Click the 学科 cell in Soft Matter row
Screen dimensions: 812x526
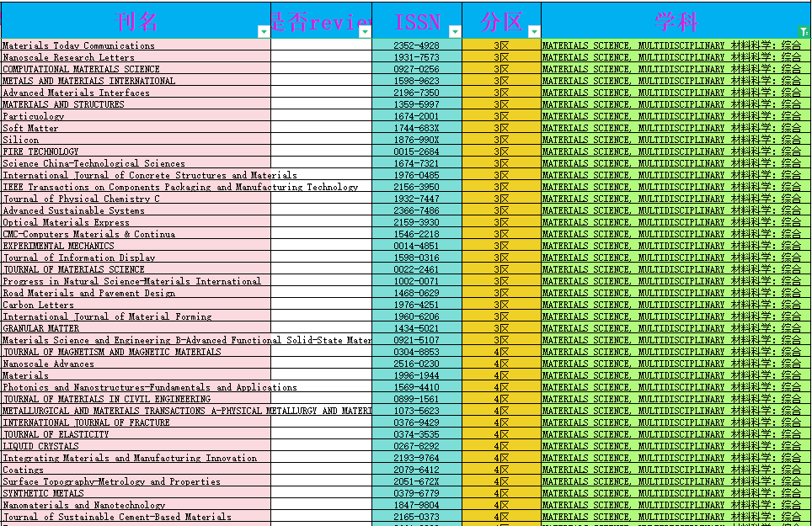pyautogui.click(x=676, y=128)
